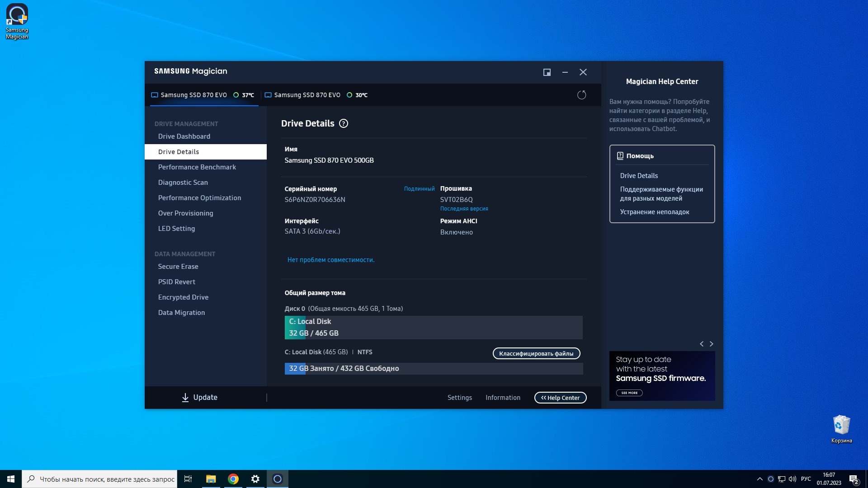Viewport: 868px width, 488px height.
Task: Click the Update download arrow icon
Action: pyautogui.click(x=185, y=397)
